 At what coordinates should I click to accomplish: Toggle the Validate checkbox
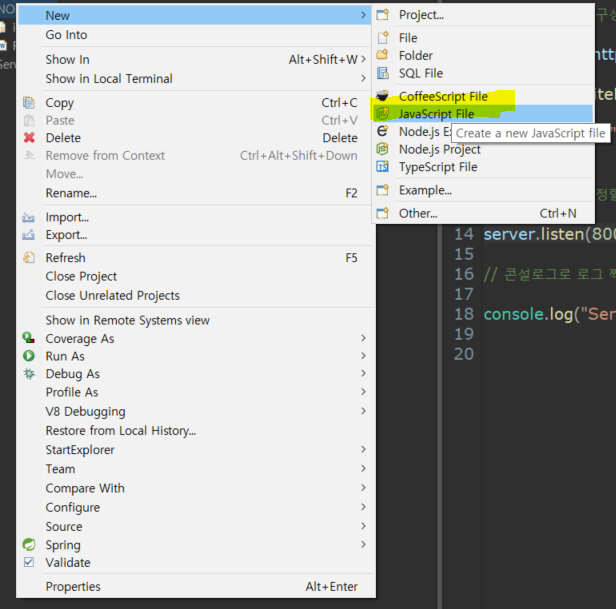(x=29, y=562)
